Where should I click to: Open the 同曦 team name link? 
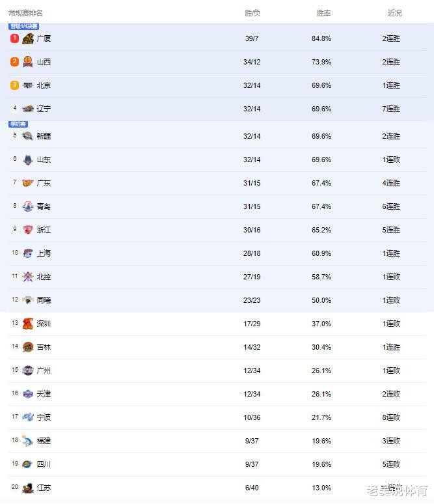(x=44, y=300)
